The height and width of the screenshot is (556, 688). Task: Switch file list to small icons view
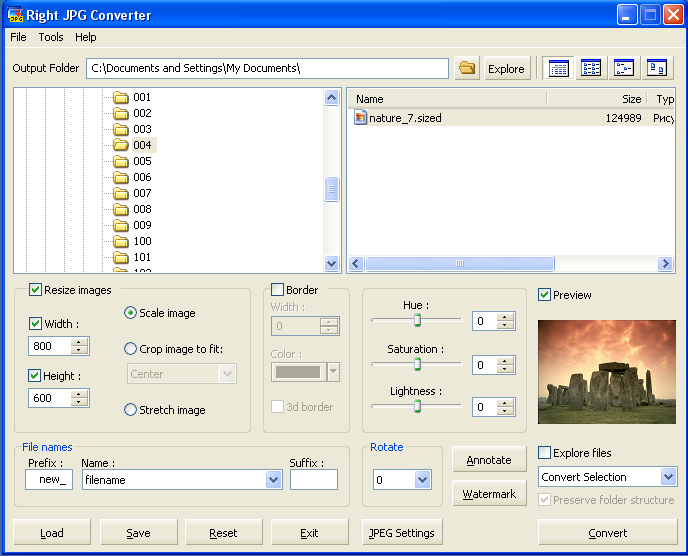(x=624, y=69)
